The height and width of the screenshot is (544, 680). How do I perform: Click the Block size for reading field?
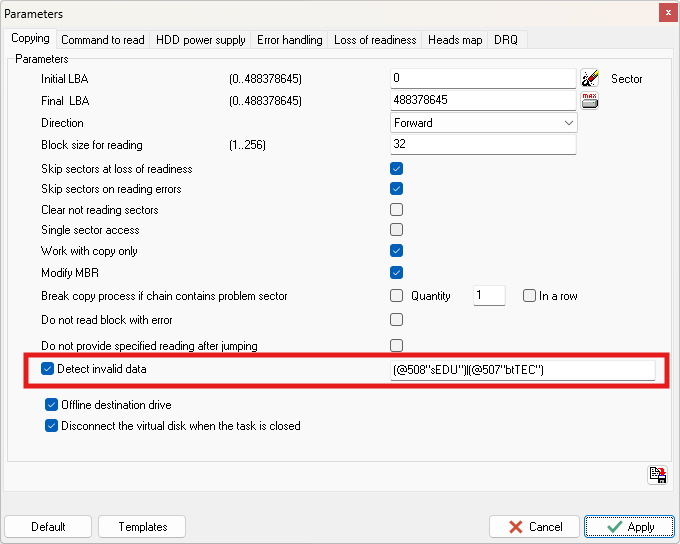coord(484,145)
